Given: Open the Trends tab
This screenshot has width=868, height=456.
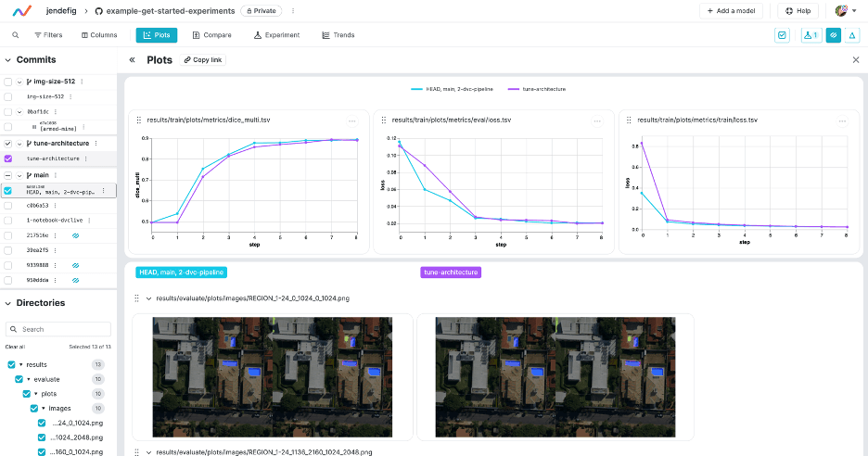Looking at the screenshot, I should tap(338, 35).
